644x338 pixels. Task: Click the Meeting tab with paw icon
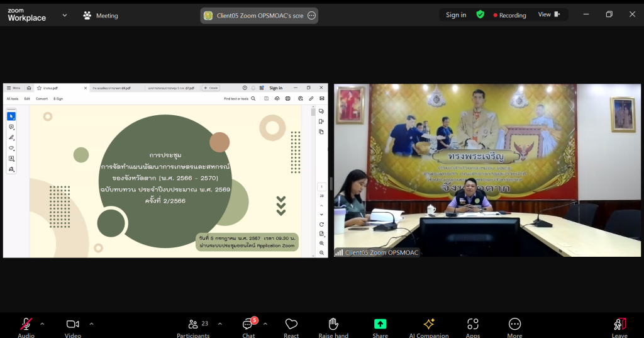pos(101,16)
